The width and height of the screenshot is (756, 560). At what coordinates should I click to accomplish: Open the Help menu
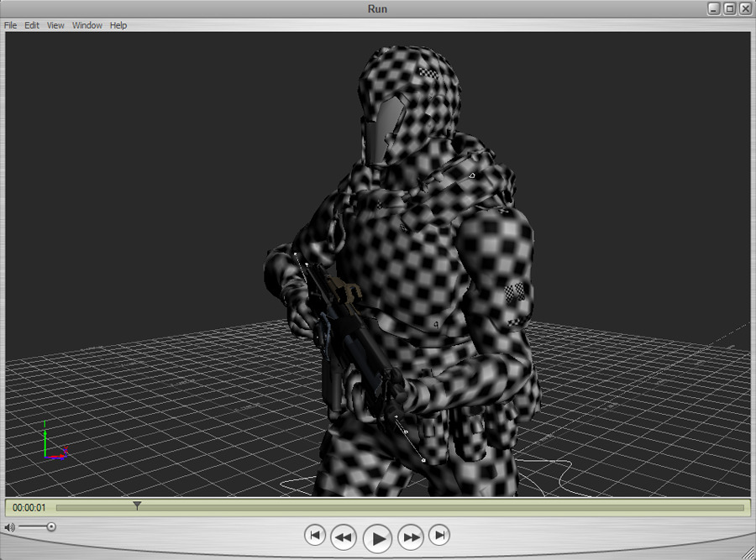click(118, 25)
